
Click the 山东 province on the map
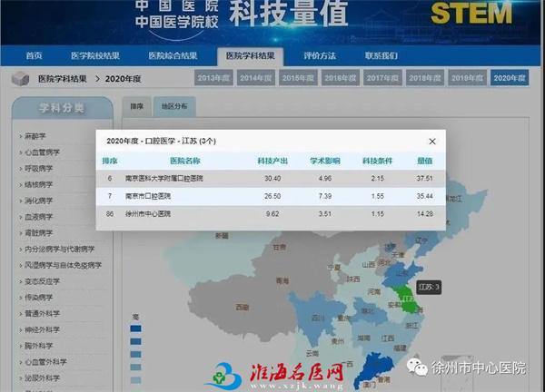pos(403,272)
